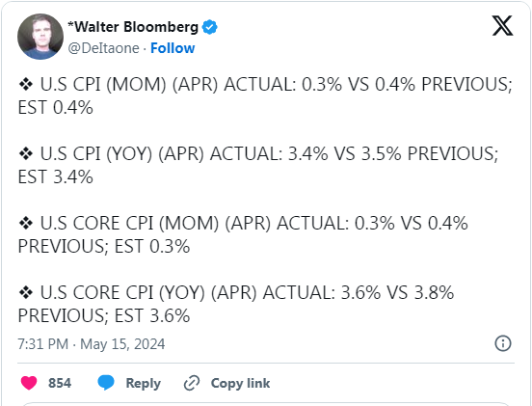Click the chain link icon
The image size is (532, 406).
(x=192, y=383)
